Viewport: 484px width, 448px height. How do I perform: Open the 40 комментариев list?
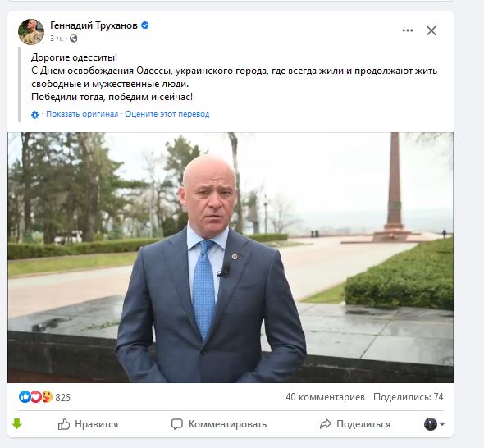point(325,397)
